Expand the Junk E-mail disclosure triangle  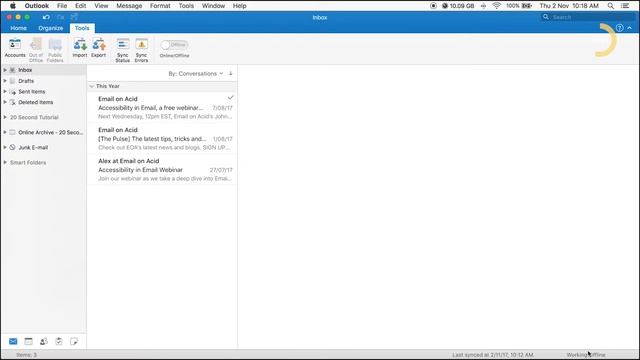coord(5,147)
